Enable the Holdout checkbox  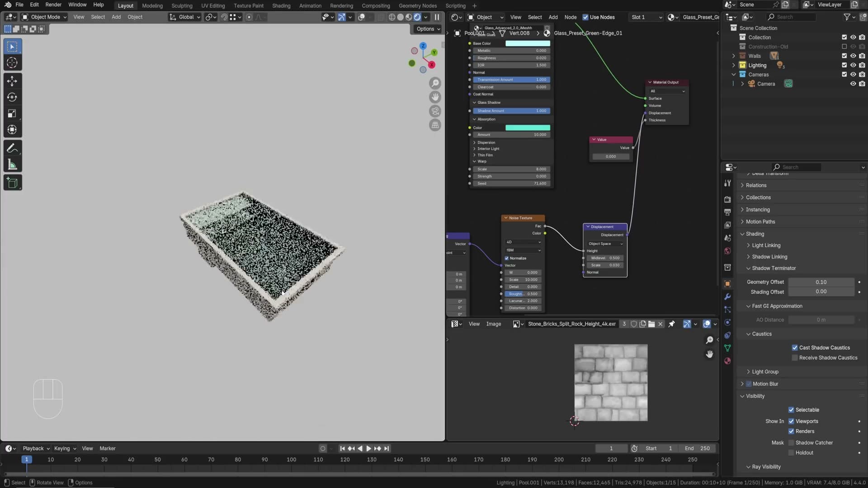pos(791,453)
